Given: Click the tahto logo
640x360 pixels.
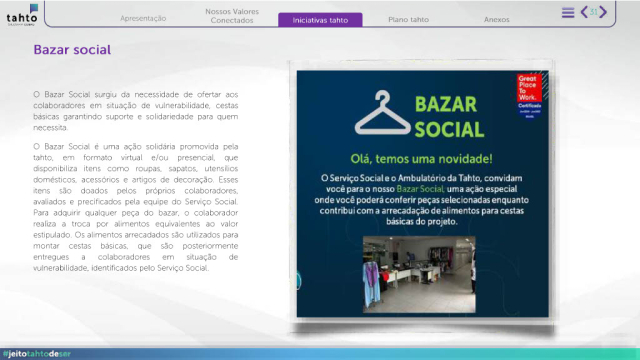Looking at the screenshot, I should [x=22, y=15].
